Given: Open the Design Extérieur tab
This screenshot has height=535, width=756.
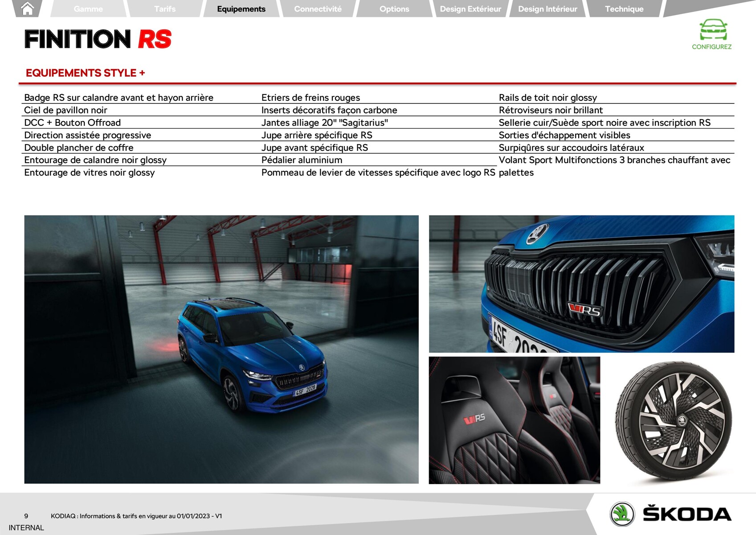Looking at the screenshot, I should 470,9.
